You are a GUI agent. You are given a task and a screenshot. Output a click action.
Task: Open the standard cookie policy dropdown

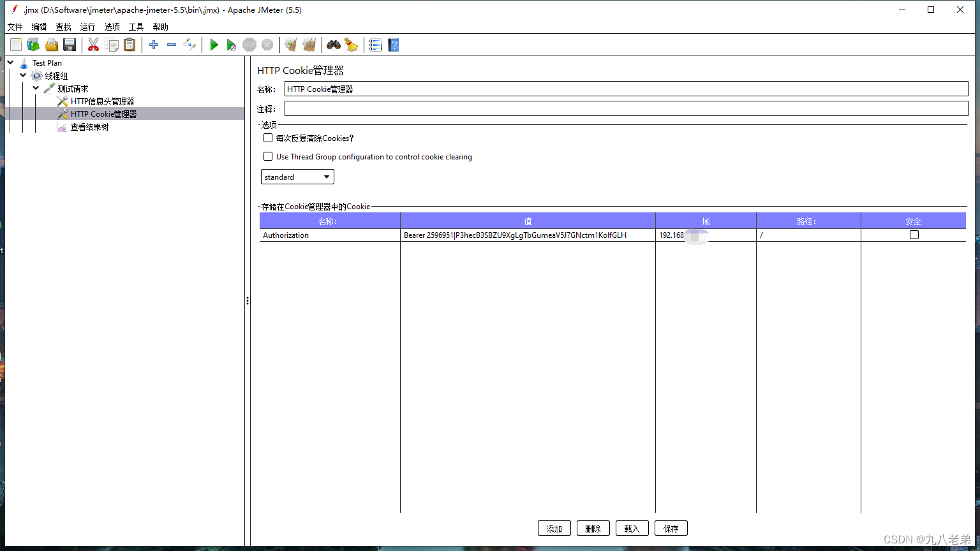click(297, 177)
